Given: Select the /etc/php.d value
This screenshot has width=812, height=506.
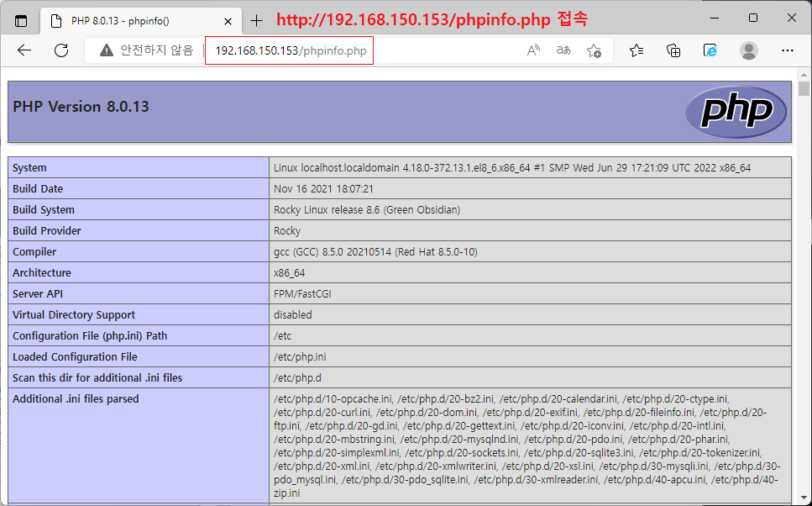Looking at the screenshot, I should click(297, 378).
